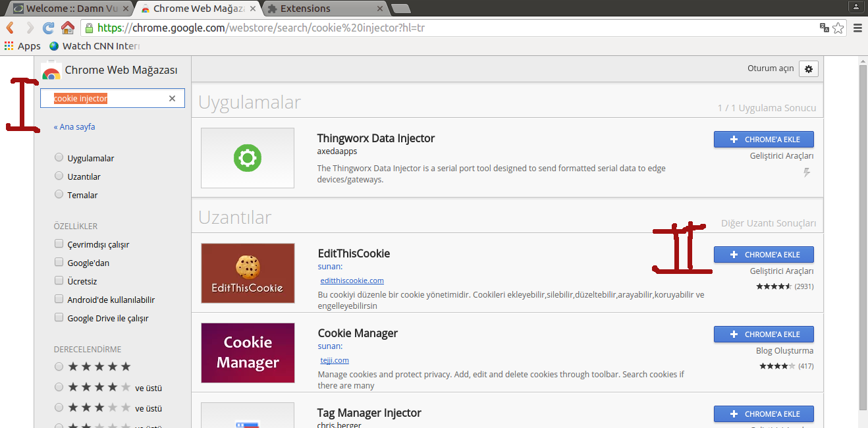Open the web store settings gear
868x428 pixels.
click(809, 69)
